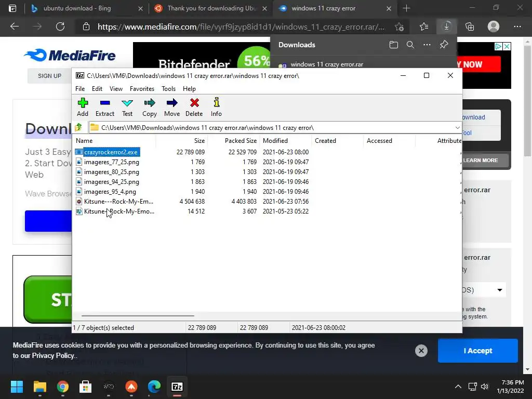Open the Collections icon in Edge
The height and width of the screenshot is (399, 532).
[470, 26]
